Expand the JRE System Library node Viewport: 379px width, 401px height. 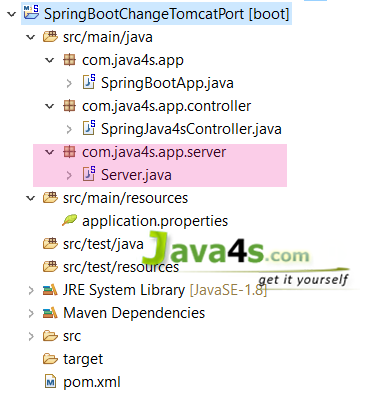point(31,290)
